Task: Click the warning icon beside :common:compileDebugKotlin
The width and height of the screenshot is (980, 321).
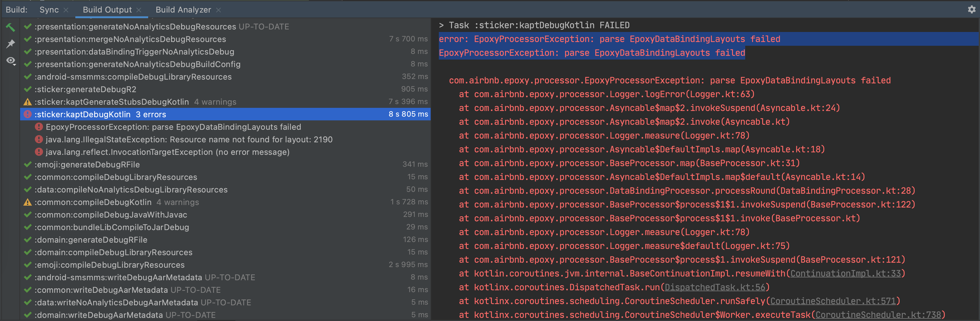Action: coord(27,202)
